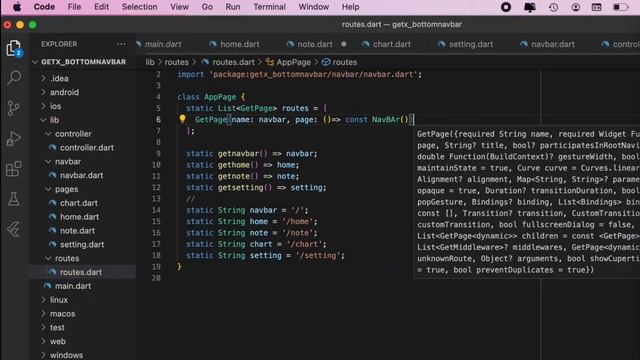Open Run and Debug view

tap(14, 138)
